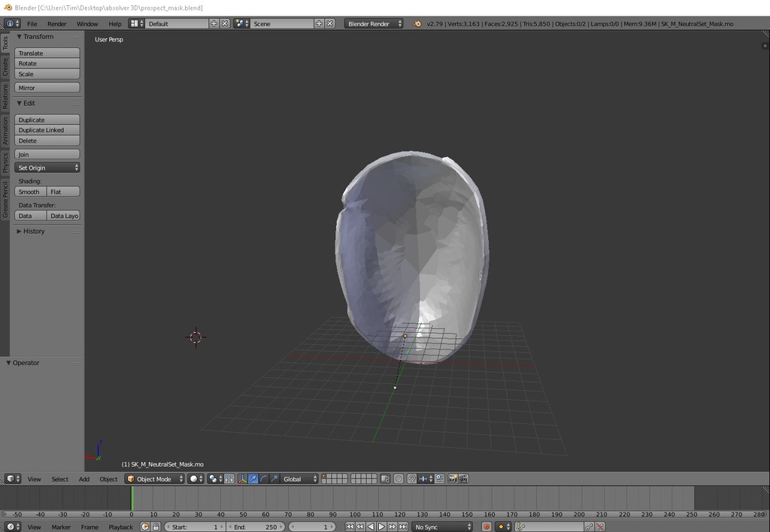The height and width of the screenshot is (532, 770).
Task: Enable the scale manipulator
Action: 274,479
